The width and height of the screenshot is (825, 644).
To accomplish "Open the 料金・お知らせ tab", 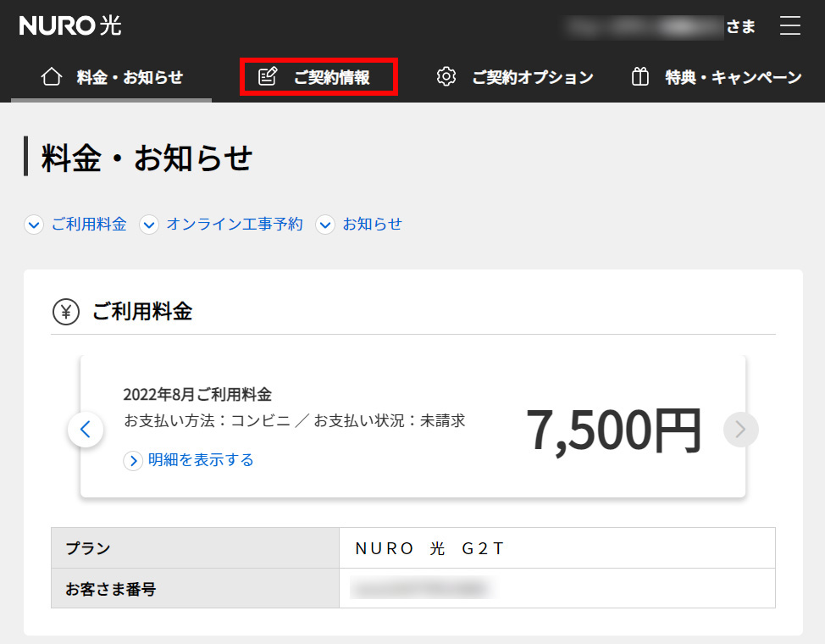I will tap(112, 77).
